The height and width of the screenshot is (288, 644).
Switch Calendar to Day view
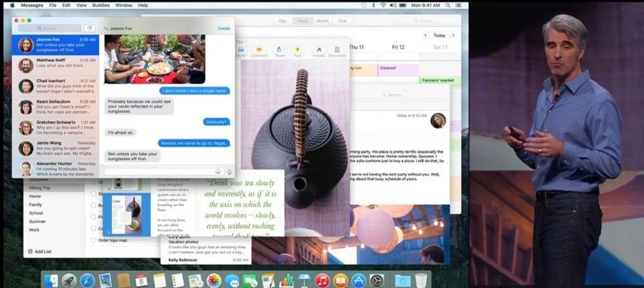283,21
